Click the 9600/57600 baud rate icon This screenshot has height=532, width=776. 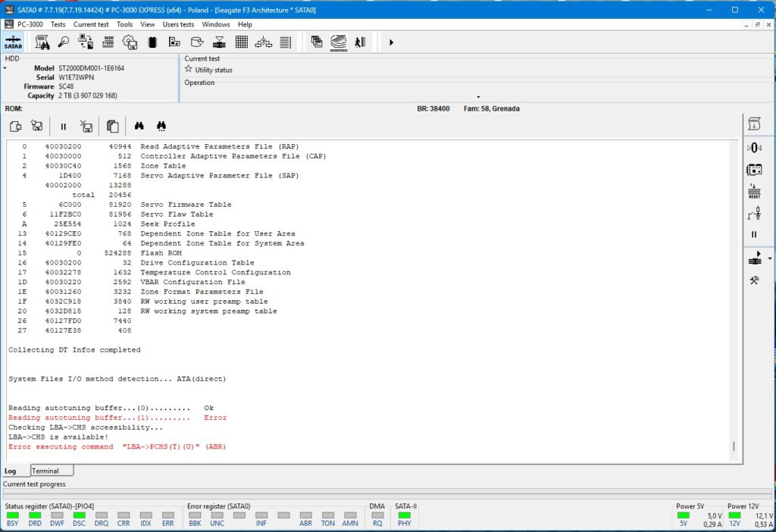coord(108,42)
